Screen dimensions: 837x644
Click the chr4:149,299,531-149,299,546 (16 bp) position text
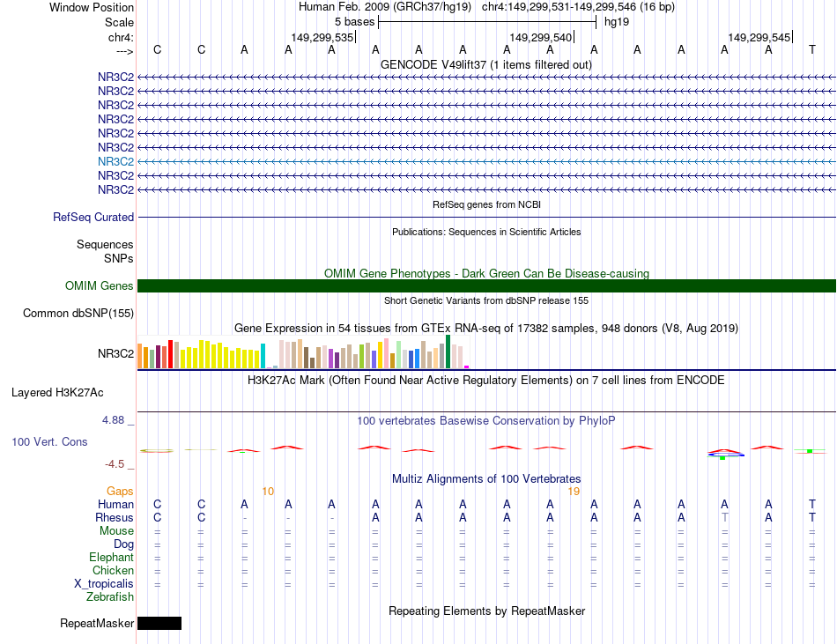pyautogui.click(x=578, y=7)
